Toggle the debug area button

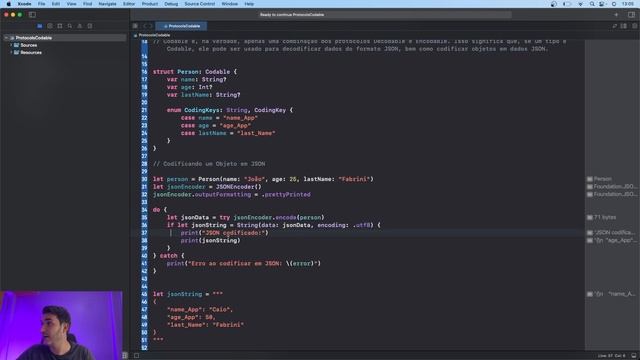pos(634,356)
